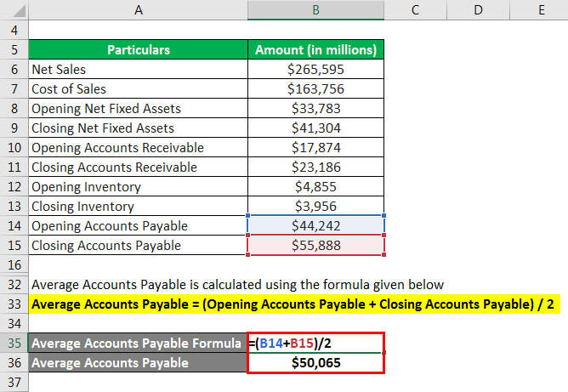This screenshot has width=568, height=392.
Task: Click the $44,242 value cell
Action: click(x=315, y=225)
